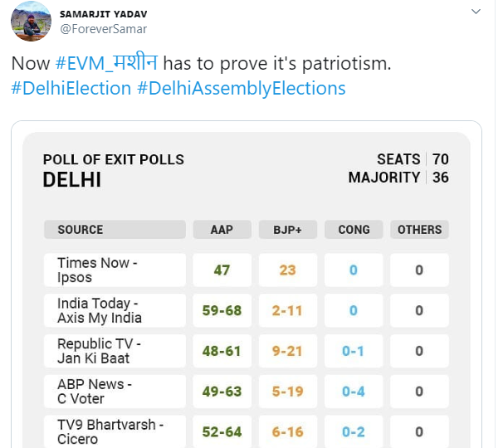The width and height of the screenshot is (503, 448).
Task: Open the @ForeverSamar handle link
Action: pos(103,29)
